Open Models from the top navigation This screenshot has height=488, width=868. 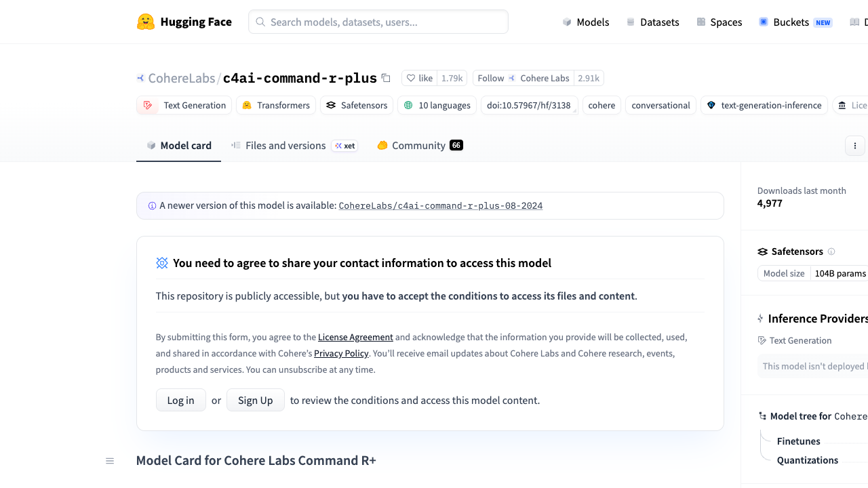[586, 22]
